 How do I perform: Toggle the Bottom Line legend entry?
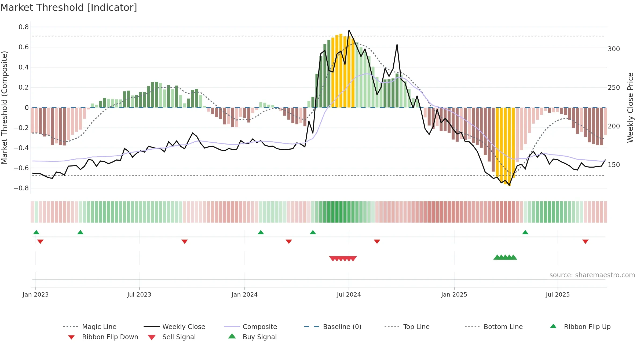(494, 327)
